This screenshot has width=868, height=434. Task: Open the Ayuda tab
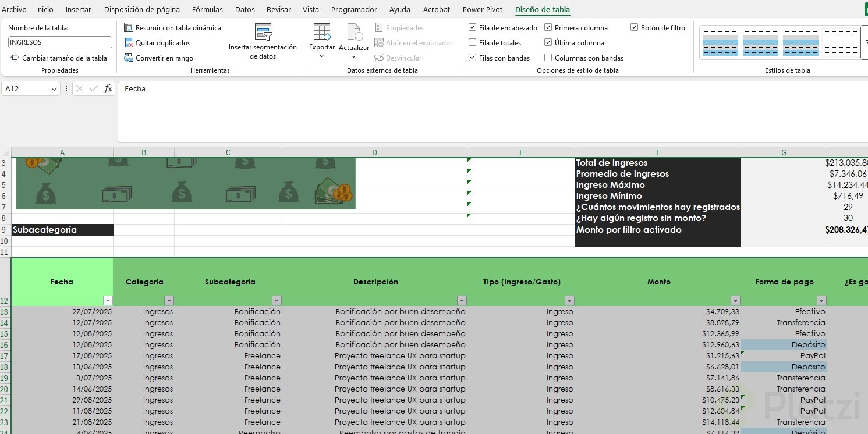point(400,9)
